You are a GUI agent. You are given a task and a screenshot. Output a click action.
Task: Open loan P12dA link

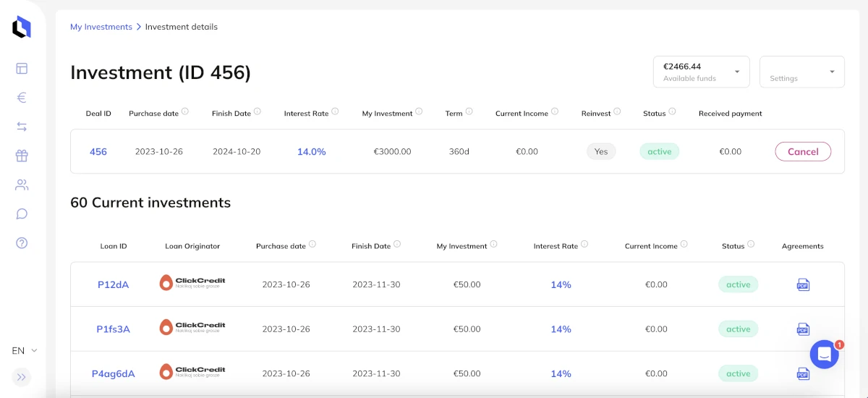113,284
